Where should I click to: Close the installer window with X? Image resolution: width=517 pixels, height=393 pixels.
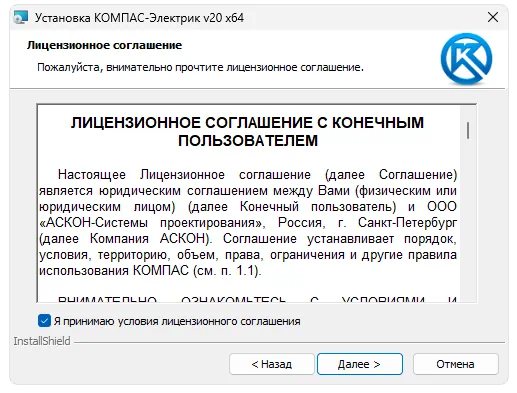493,17
